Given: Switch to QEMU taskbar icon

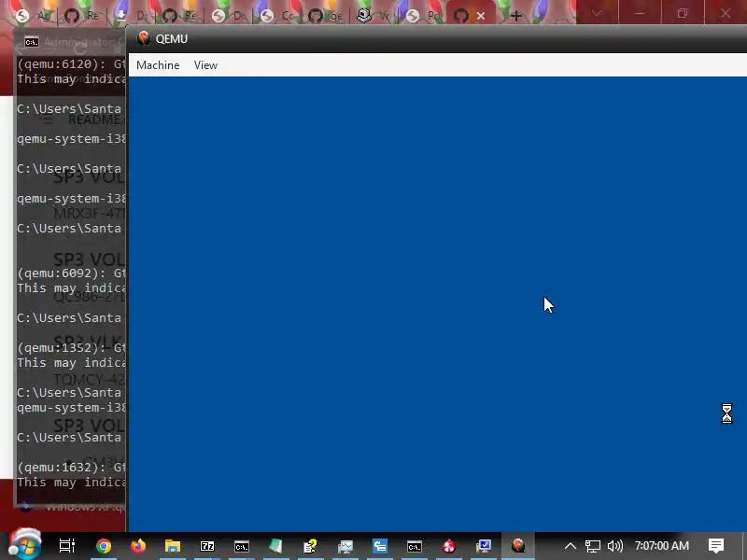Looking at the screenshot, I should [x=518, y=546].
